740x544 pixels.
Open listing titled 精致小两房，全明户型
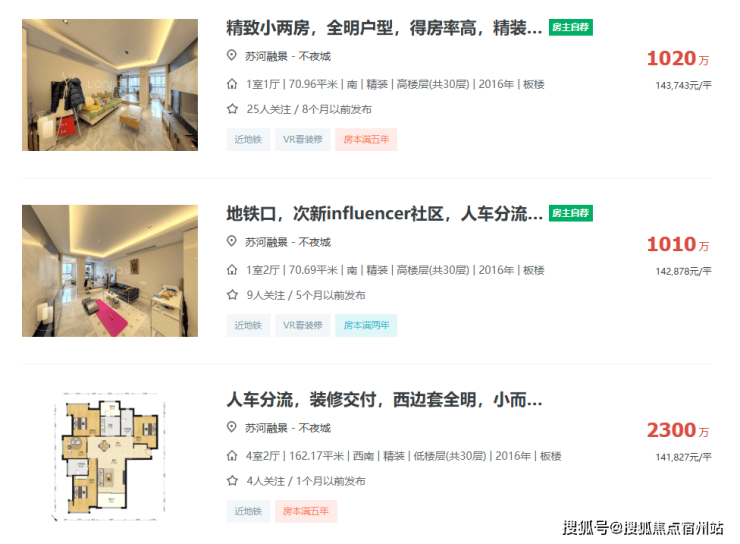[384, 28]
